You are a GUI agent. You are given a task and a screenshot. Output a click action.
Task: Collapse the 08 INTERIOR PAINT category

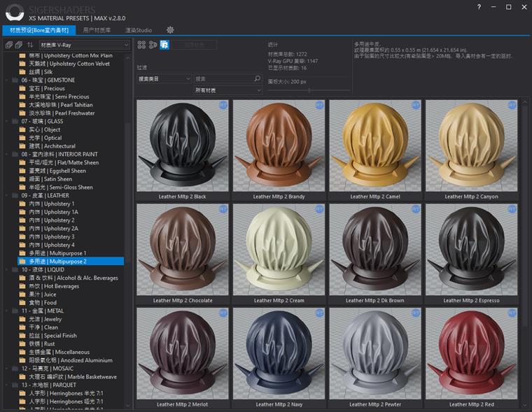click(x=6, y=155)
